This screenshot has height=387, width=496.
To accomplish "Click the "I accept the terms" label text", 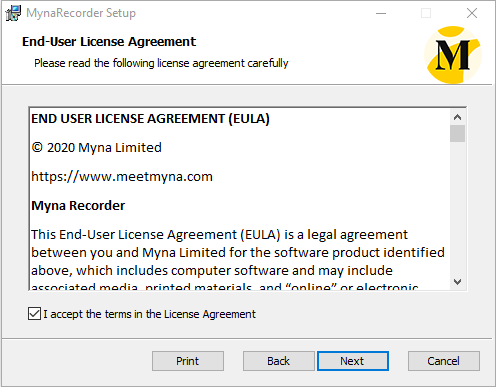I will tap(149, 314).
